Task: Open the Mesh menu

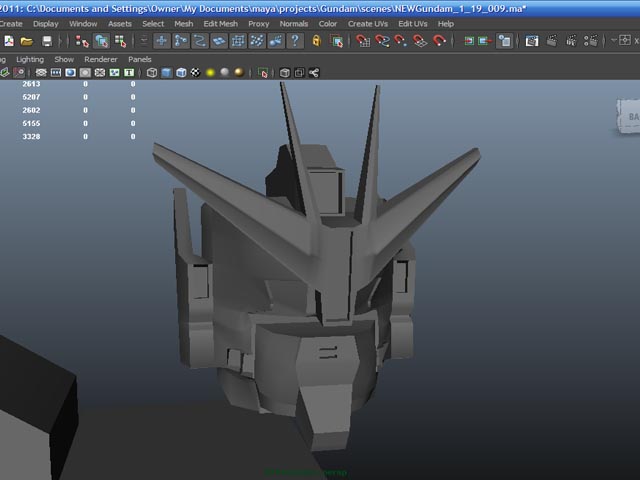Action: click(184, 24)
